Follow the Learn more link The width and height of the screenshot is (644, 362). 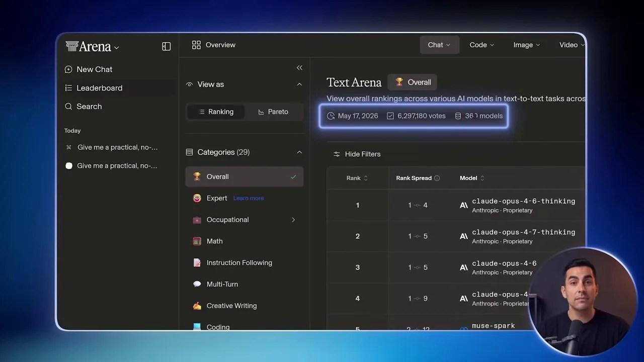249,198
